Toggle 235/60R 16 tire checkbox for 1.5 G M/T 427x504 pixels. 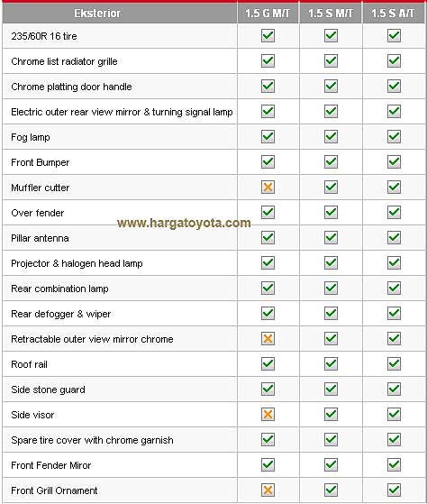click(x=268, y=35)
